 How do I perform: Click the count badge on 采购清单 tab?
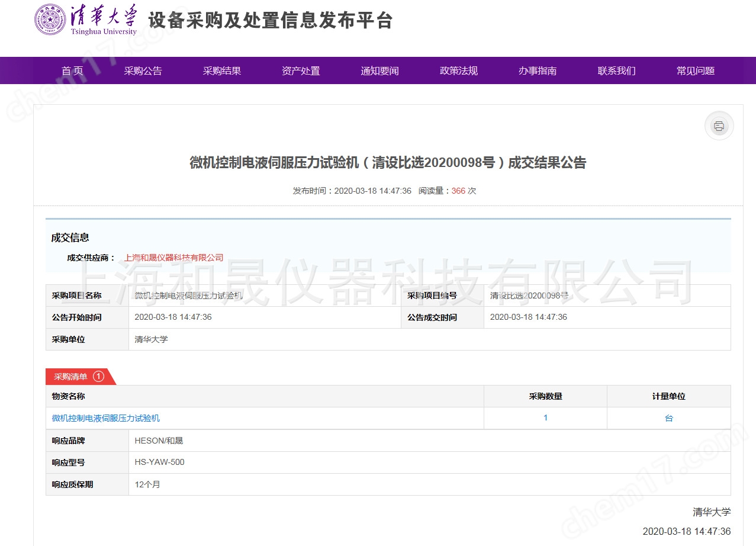pos(98,376)
